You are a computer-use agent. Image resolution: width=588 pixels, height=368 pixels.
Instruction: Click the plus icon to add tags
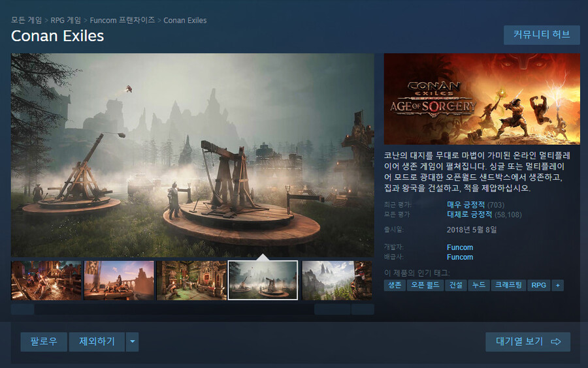click(558, 285)
